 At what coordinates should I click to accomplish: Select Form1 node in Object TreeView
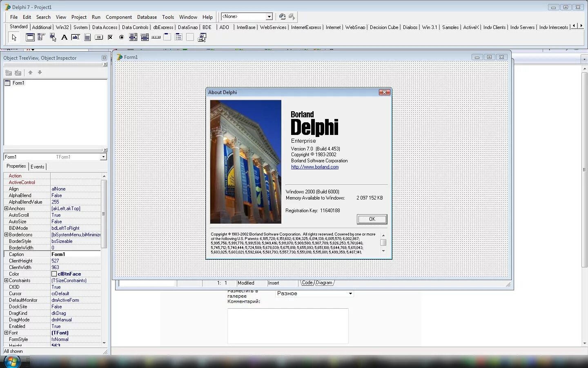tap(18, 83)
